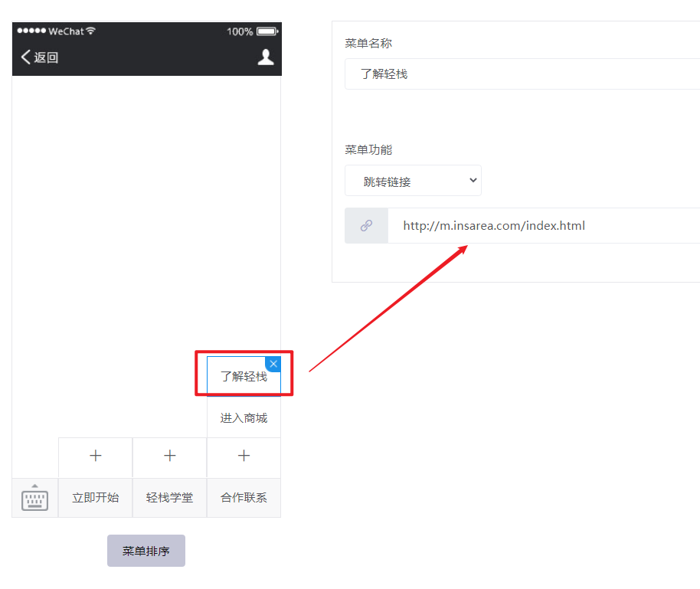Remove 了解轻栈 submenu with blue X

coord(273,364)
